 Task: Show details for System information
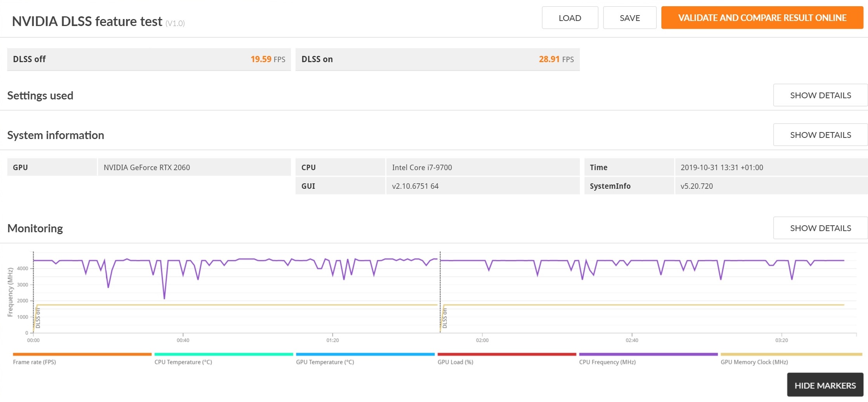pyautogui.click(x=820, y=135)
